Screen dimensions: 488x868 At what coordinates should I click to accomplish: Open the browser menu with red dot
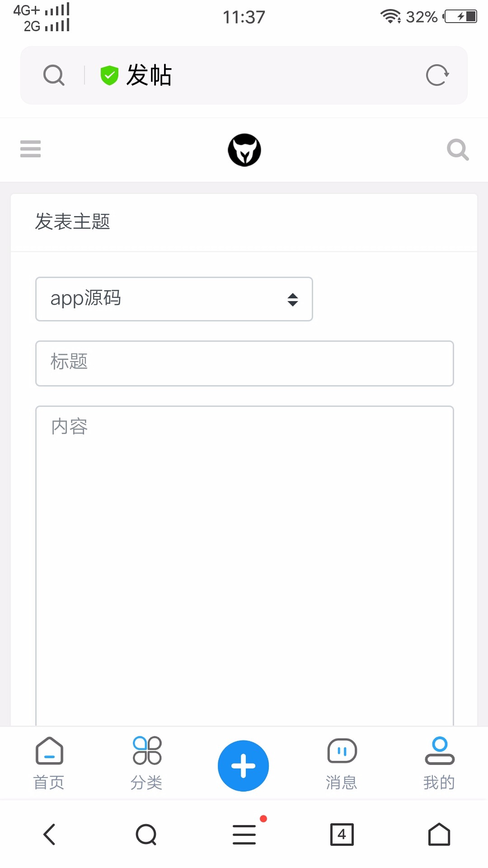(x=244, y=834)
